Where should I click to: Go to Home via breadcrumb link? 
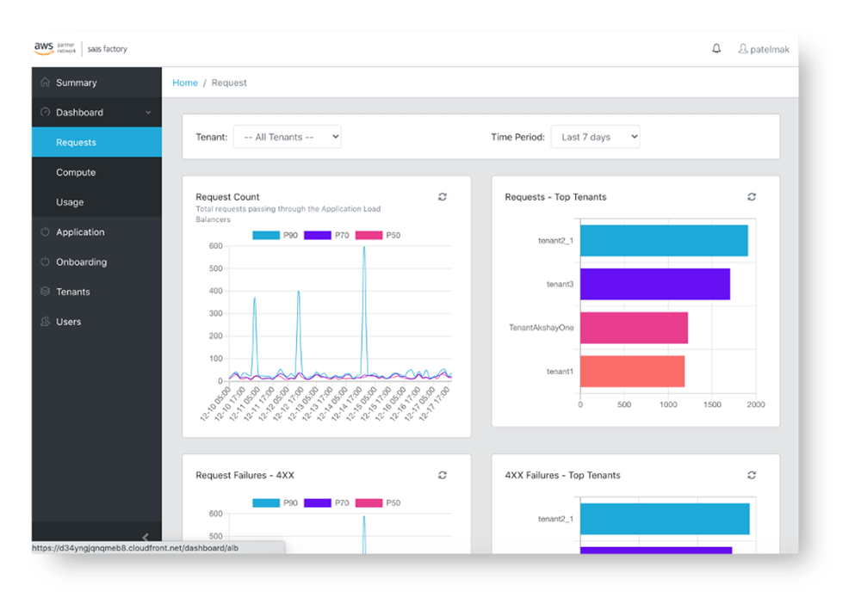(x=185, y=83)
